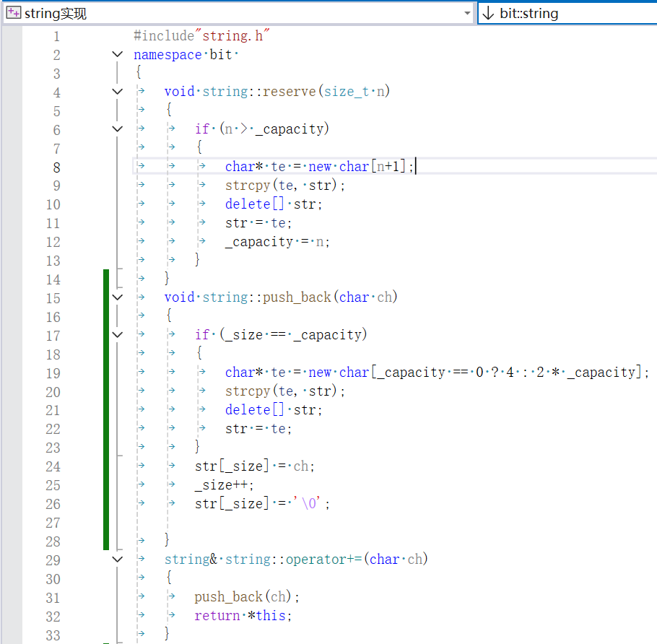Collapse the if (_size == _capacity) block

(118, 334)
